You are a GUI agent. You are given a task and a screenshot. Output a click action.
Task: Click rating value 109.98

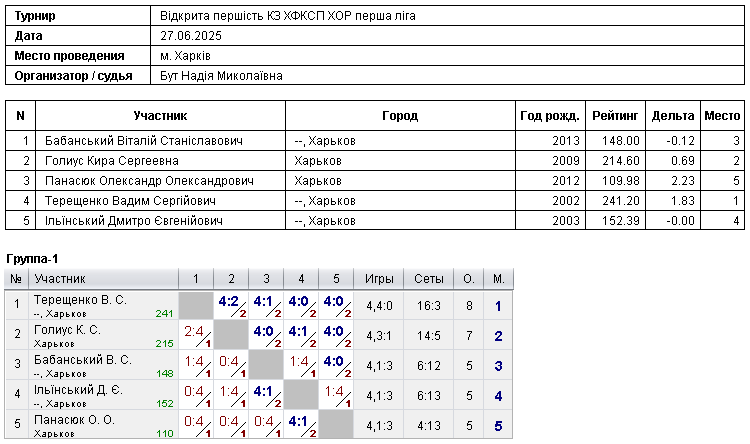point(621,181)
